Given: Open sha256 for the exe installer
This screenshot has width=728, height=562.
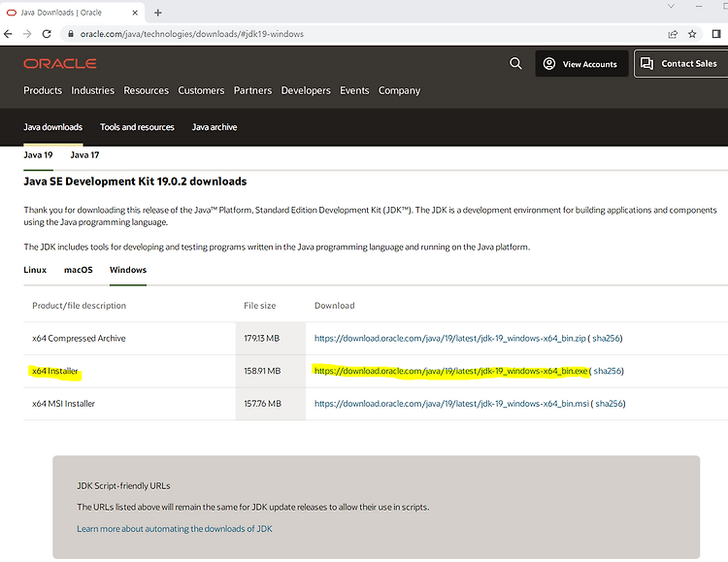Looking at the screenshot, I should point(608,371).
